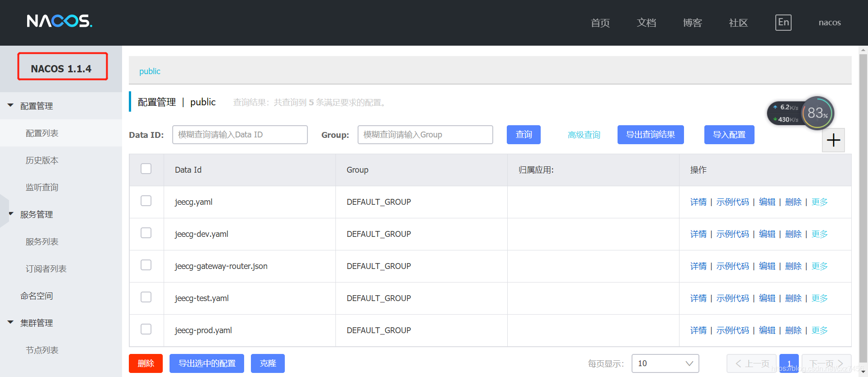Open 更多 menu for jeecg-prod.yaml
The width and height of the screenshot is (868, 377).
820,330
